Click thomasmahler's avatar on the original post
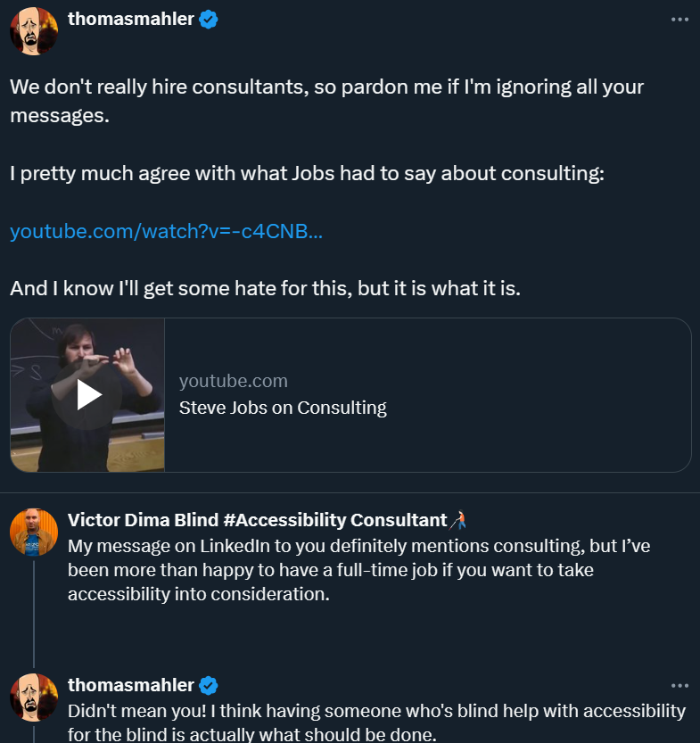Screen dimensions: 700x743 (34, 31)
